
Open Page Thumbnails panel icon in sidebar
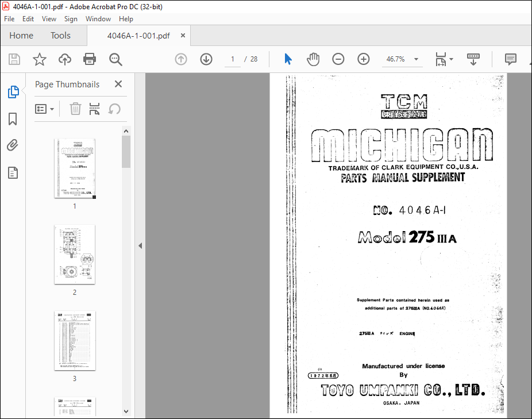click(13, 92)
